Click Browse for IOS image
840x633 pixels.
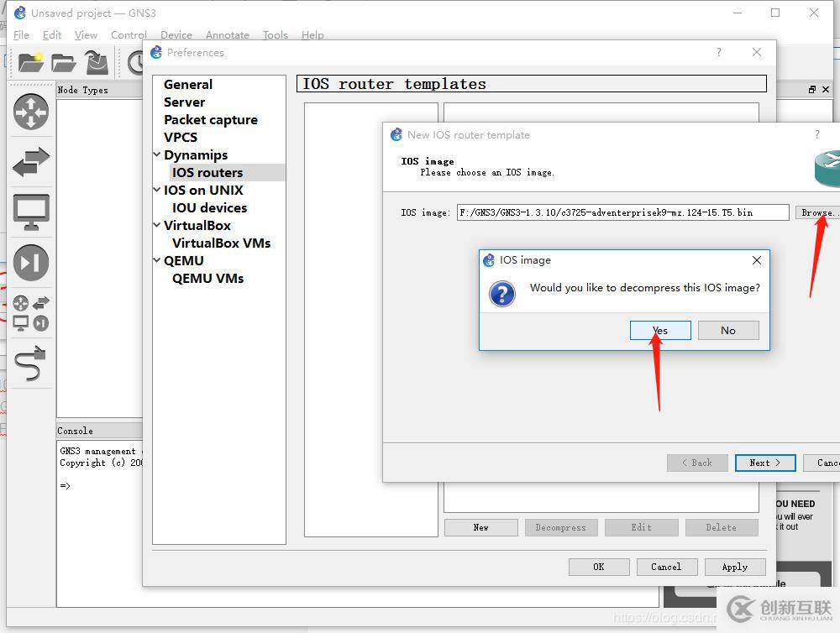pos(818,212)
